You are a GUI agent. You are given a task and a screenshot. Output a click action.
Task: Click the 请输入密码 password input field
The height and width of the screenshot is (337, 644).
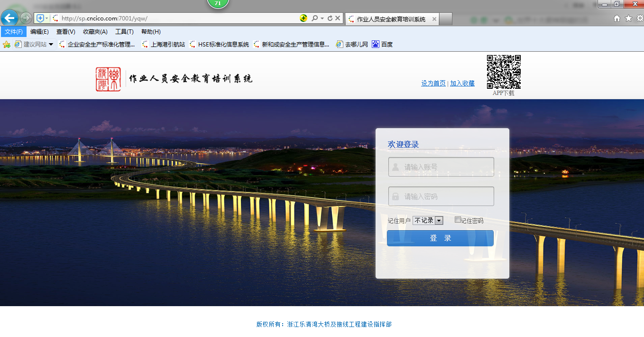click(441, 197)
